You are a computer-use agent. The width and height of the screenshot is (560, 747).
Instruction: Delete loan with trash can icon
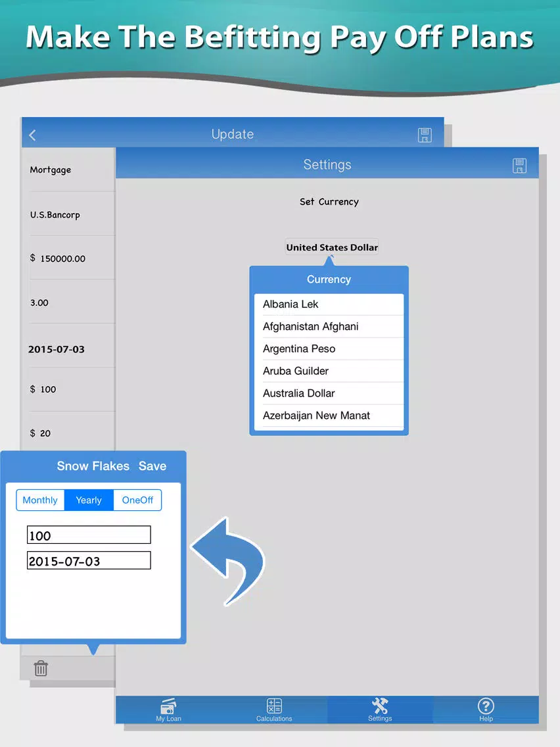click(41, 668)
